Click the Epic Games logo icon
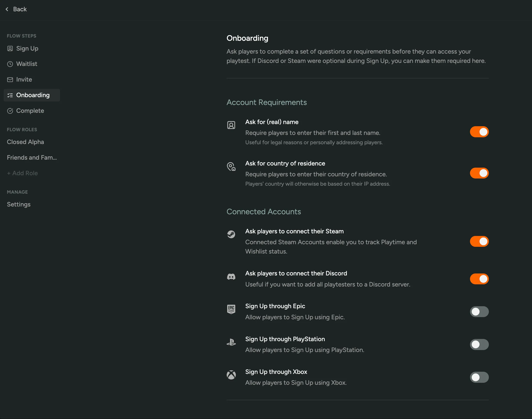This screenshot has height=419, width=532. (x=232, y=309)
